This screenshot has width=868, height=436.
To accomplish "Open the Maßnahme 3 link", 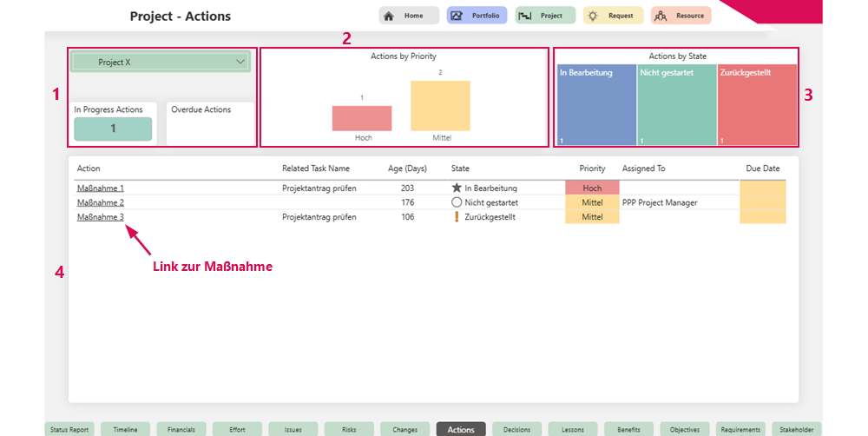I will click(100, 217).
